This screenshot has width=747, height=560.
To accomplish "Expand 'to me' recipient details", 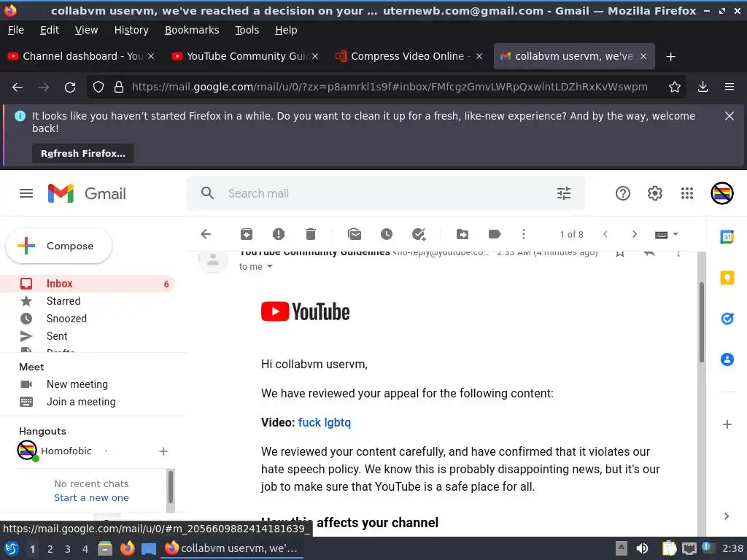I will (x=270, y=266).
